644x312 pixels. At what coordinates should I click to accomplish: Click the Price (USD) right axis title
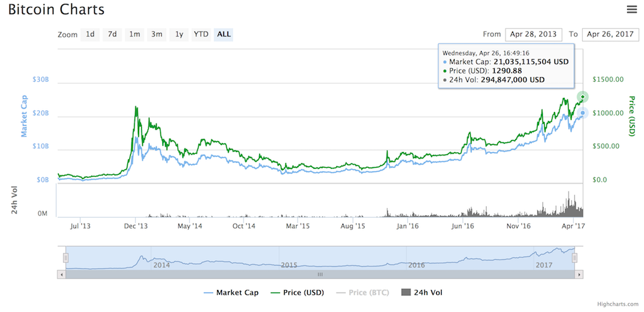(x=632, y=116)
